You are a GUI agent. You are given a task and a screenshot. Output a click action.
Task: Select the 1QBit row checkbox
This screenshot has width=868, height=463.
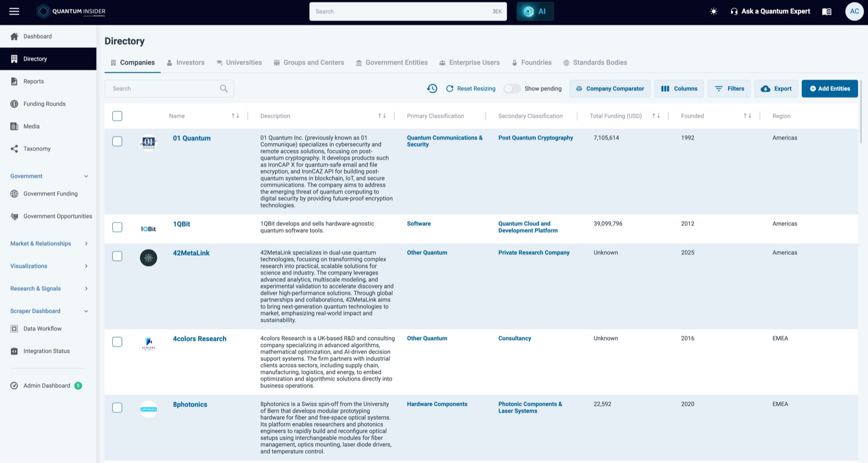point(117,227)
